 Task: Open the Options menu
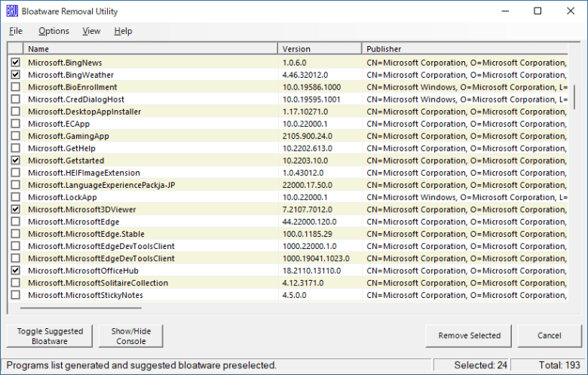point(54,31)
